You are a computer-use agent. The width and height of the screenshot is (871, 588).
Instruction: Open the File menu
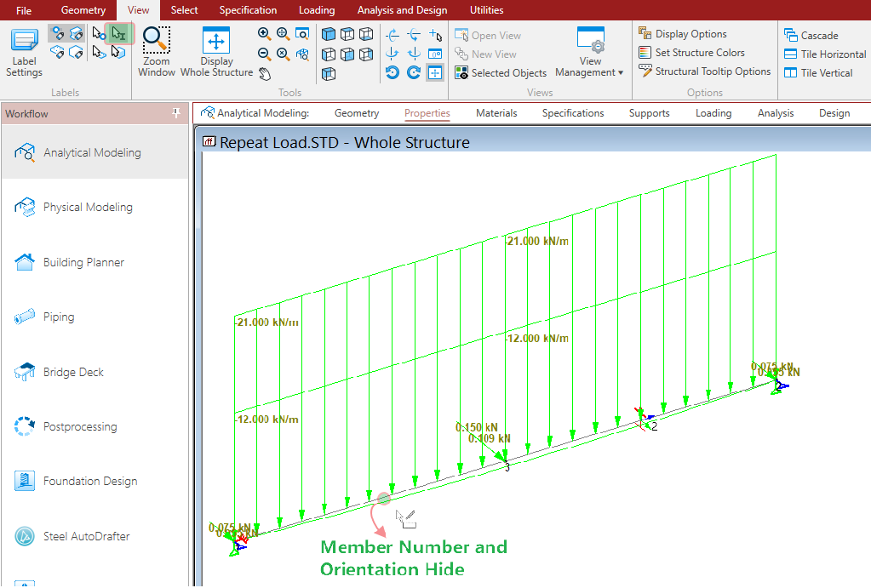pos(24,10)
